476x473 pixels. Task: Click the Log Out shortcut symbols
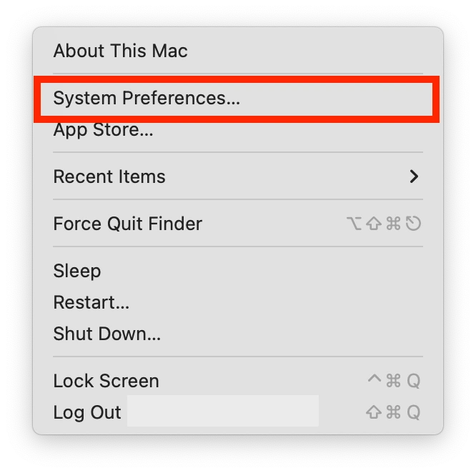393,412
